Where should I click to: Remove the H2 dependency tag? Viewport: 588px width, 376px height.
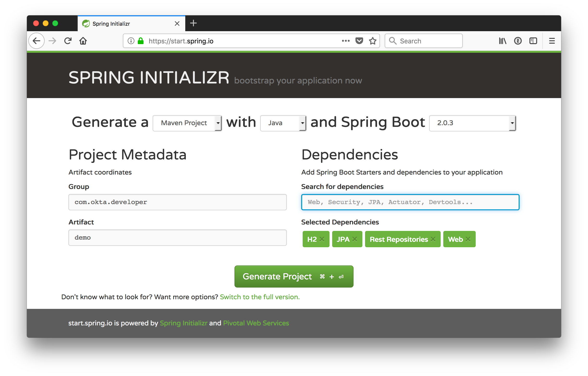tap(322, 239)
